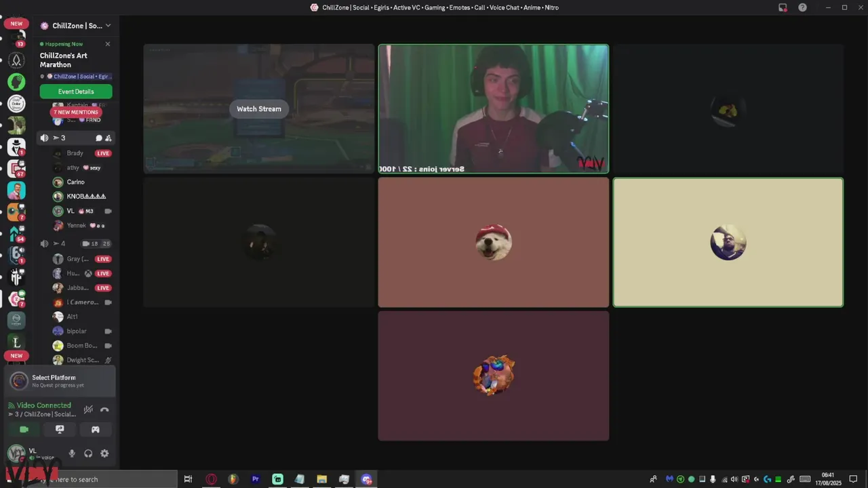Image resolution: width=868 pixels, height=488 pixels.
Task: Toggle noise suppression icon
Action: tap(88, 409)
